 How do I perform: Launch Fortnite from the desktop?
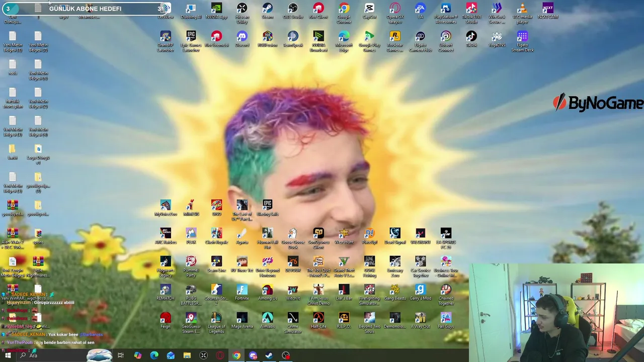click(242, 293)
